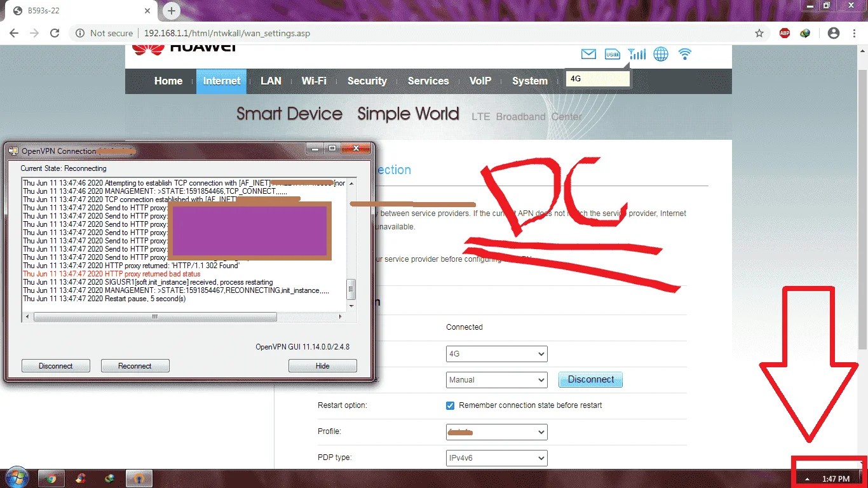Screen dimensions: 868x488
Task: Select the Internet tab
Action: [222, 81]
